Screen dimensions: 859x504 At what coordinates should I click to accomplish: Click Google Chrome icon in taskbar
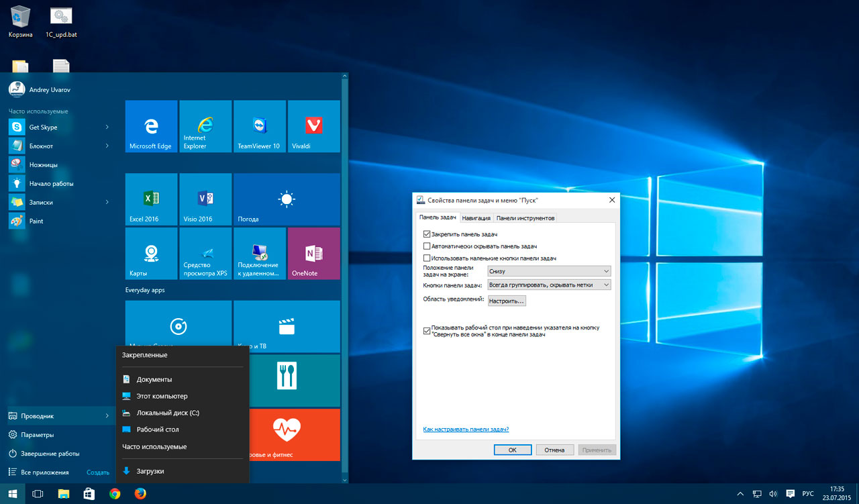(115, 494)
